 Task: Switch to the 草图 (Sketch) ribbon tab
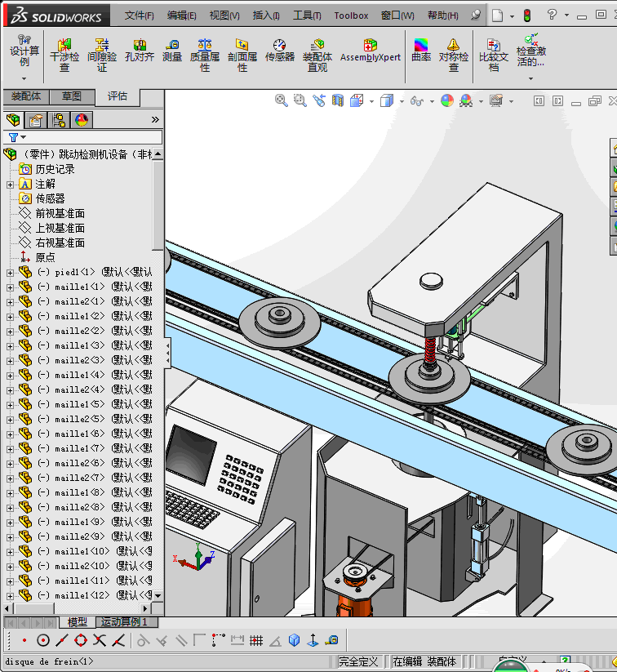click(72, 96)
